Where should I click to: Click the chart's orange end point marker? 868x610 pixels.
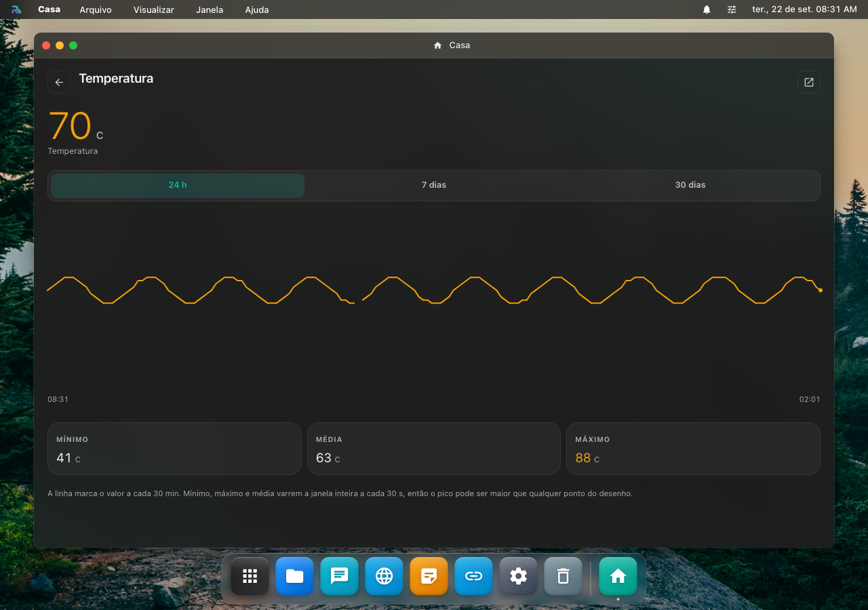pyautogui.click(x=821, y=290)
